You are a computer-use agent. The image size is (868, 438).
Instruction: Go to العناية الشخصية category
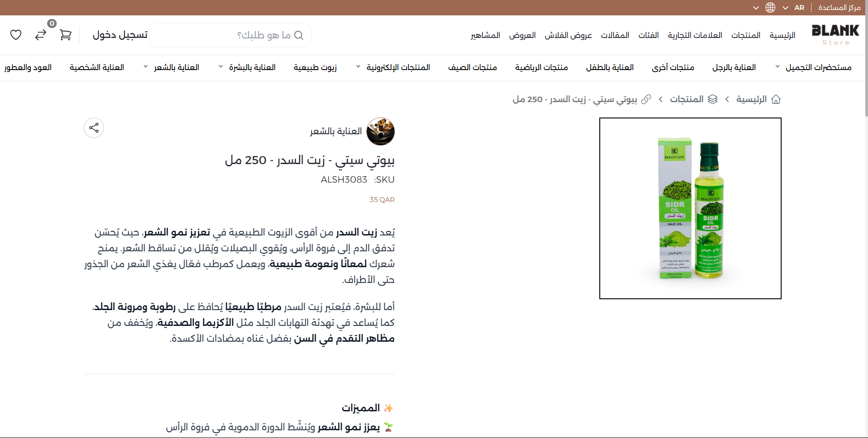tap(97, 67)
